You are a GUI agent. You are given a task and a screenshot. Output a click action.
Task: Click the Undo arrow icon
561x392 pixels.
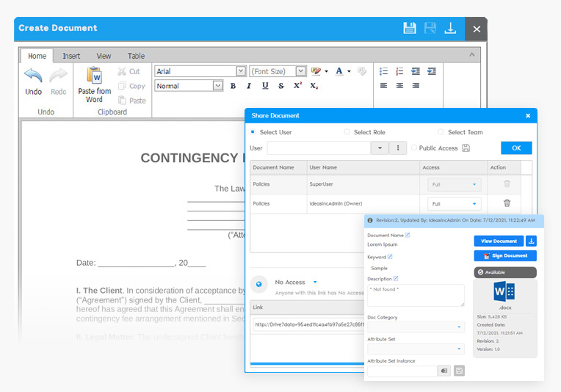pyautogui.click(x=34, y=76)
